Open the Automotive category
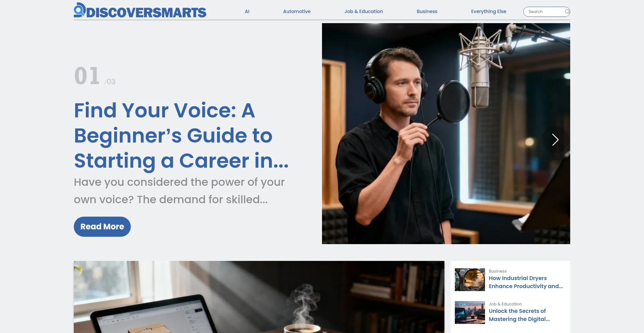 pos(297,11)
